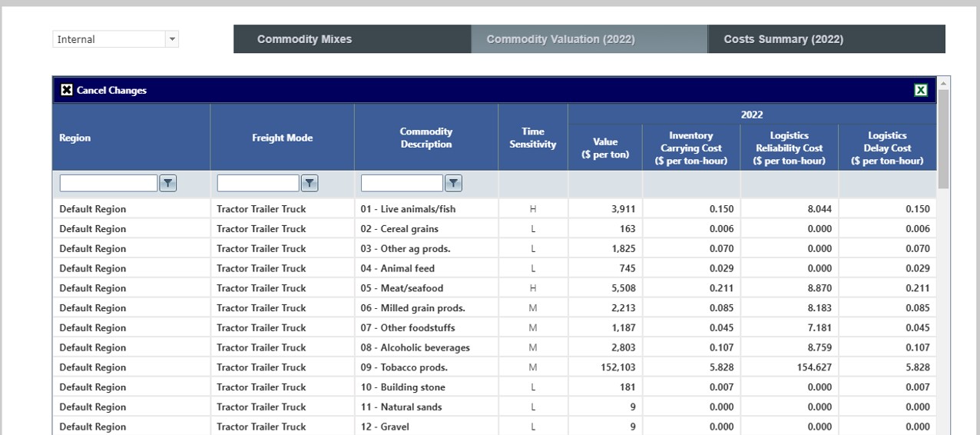This screenshot has height=435, width=980.
Task: Click the 2022 group header
Action: pos(752,115)
